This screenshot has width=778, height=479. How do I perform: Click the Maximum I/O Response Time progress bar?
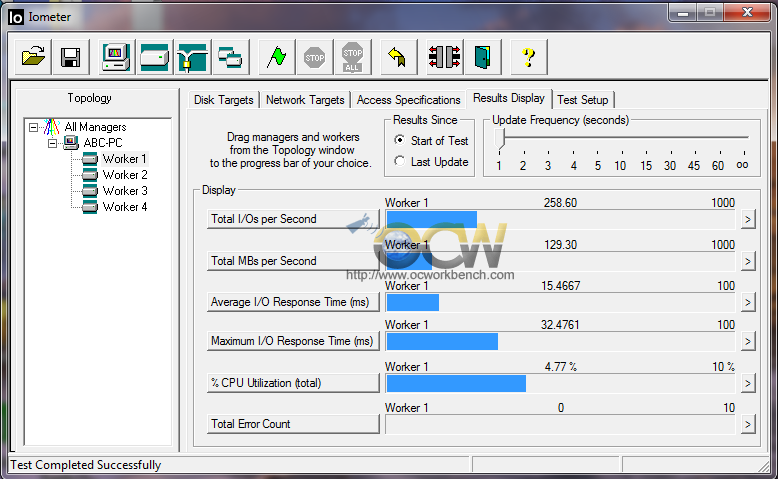pos(560,342)
